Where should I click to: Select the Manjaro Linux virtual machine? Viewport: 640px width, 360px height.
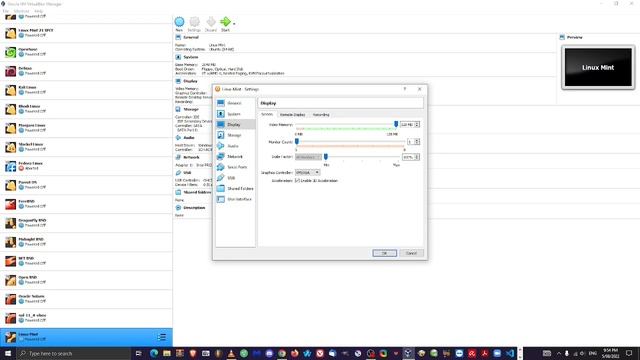[x=86, y=128]
